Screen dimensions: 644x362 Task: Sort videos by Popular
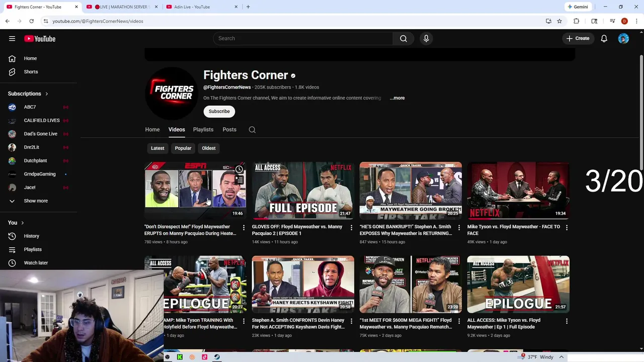[x=183, y=148]
